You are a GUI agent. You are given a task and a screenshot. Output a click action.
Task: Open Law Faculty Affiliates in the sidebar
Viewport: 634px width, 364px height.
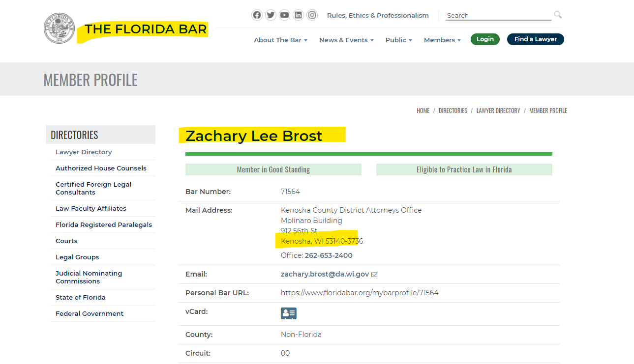pyautogui.click(x=91, y=208)
